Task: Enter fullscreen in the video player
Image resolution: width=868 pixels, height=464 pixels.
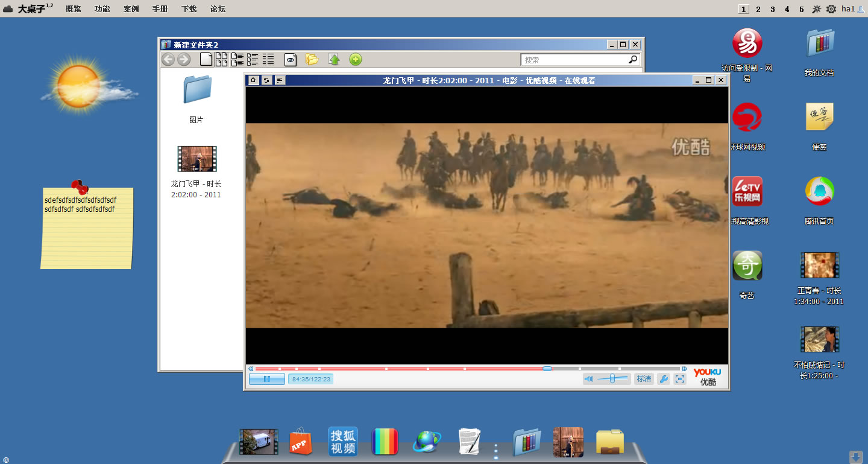Action: click(680, 379)
